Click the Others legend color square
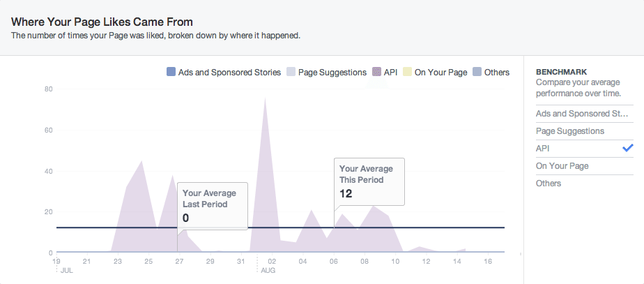Viewport: 644px width, 284px height. tap(477, 72)
